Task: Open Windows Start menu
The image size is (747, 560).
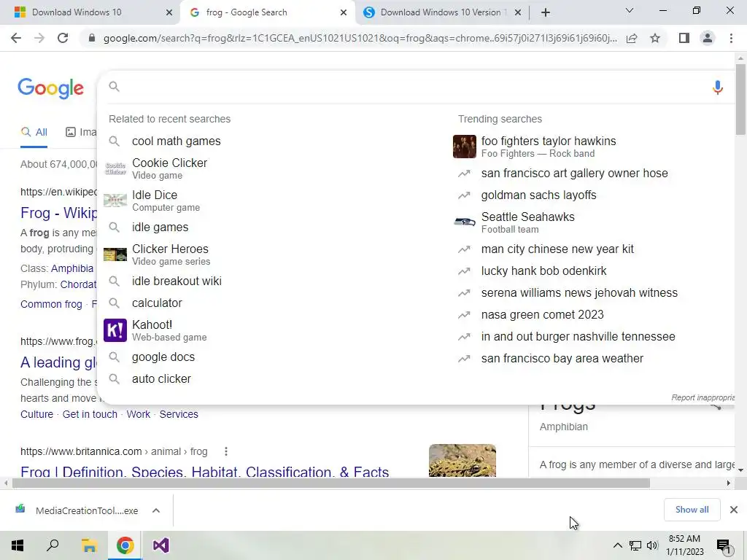Action: 18,545
